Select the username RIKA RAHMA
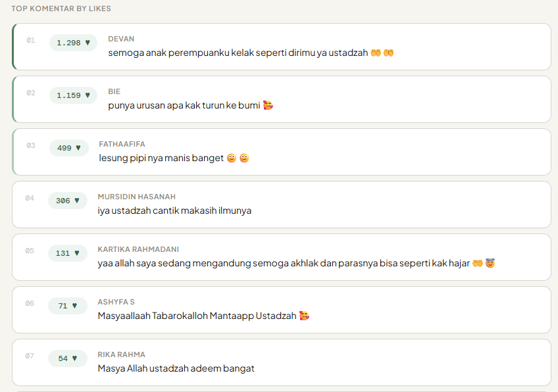The width and height of the screenshot is (558, 392). point(121,355)
